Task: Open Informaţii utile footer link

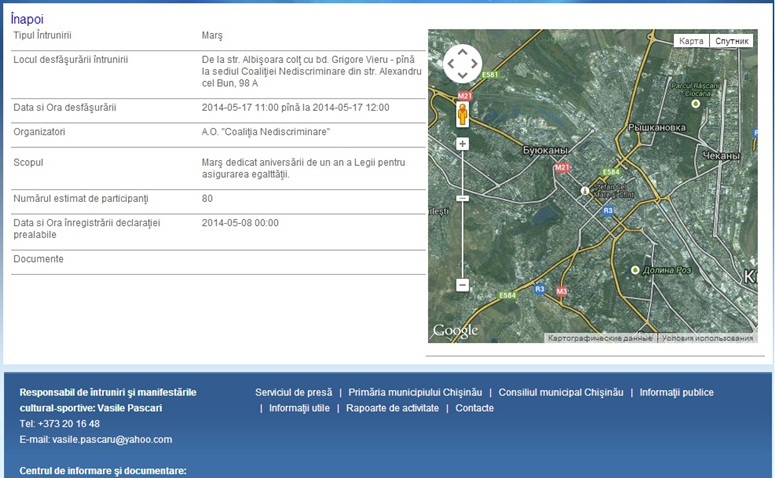Action: click(x=299, y=408)
